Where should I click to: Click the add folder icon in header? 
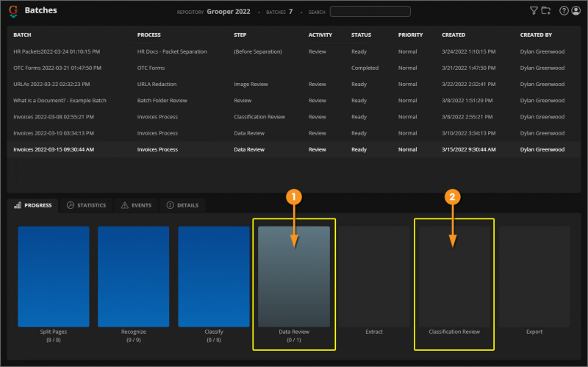(x=546, y=11)
